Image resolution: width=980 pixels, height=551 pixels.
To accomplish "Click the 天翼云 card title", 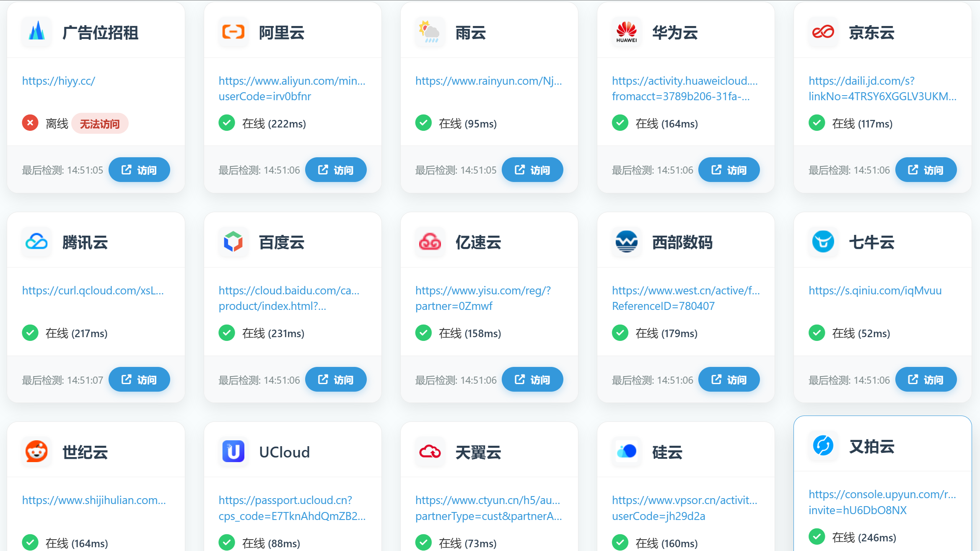I will click(x=478, y=452).
